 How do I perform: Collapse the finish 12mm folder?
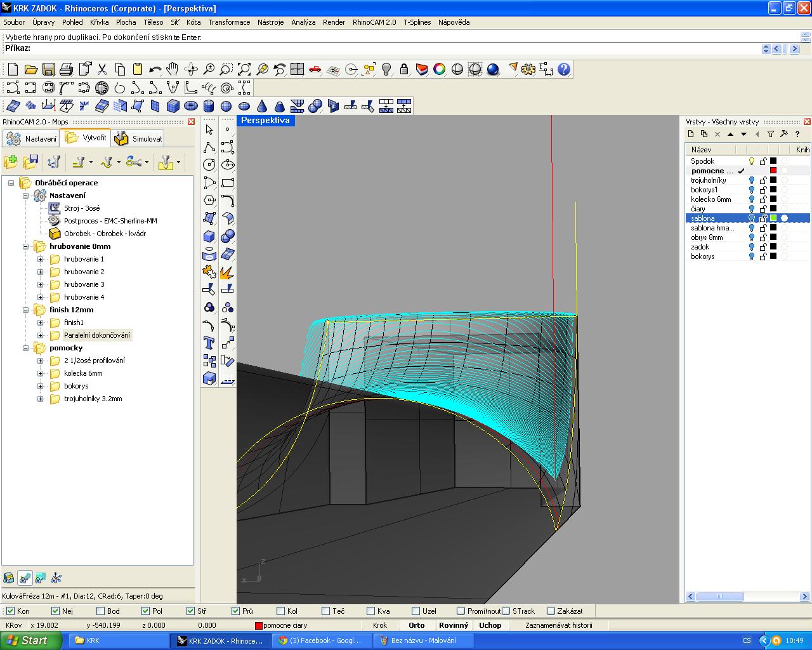pos(26,310)
